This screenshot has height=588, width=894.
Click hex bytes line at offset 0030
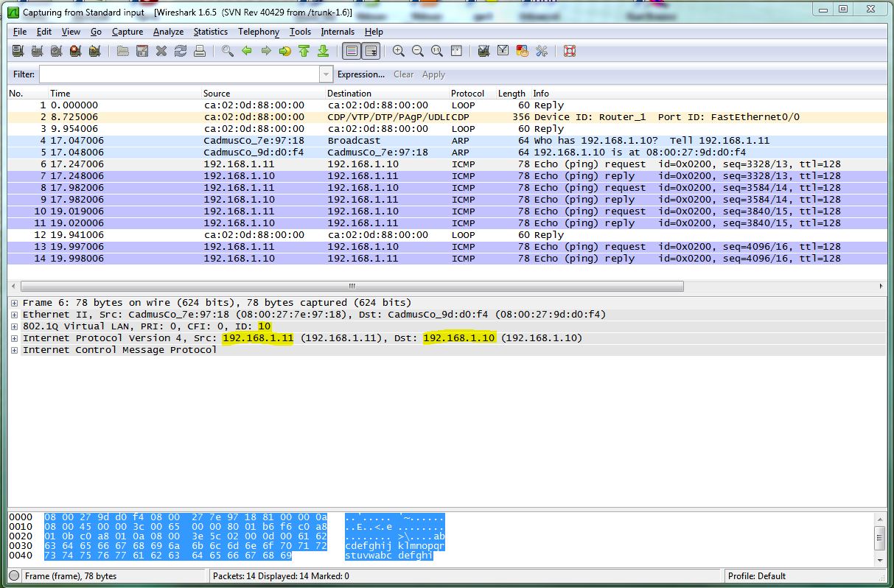click(185, 546)
